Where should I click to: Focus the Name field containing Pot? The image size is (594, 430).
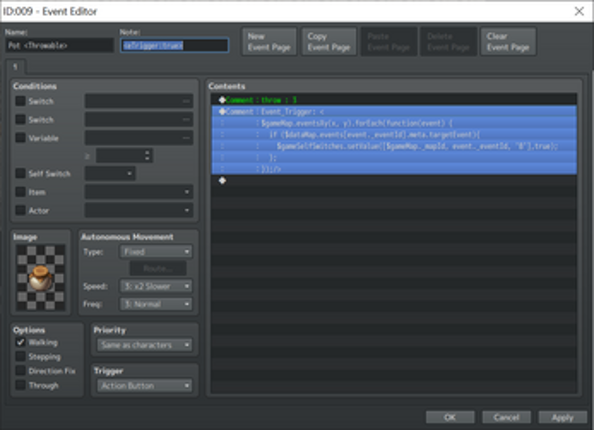tap(59, 45)
